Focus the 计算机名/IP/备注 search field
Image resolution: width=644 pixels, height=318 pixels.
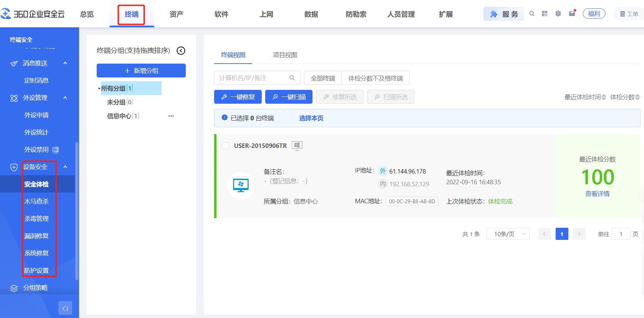[257, 78]
